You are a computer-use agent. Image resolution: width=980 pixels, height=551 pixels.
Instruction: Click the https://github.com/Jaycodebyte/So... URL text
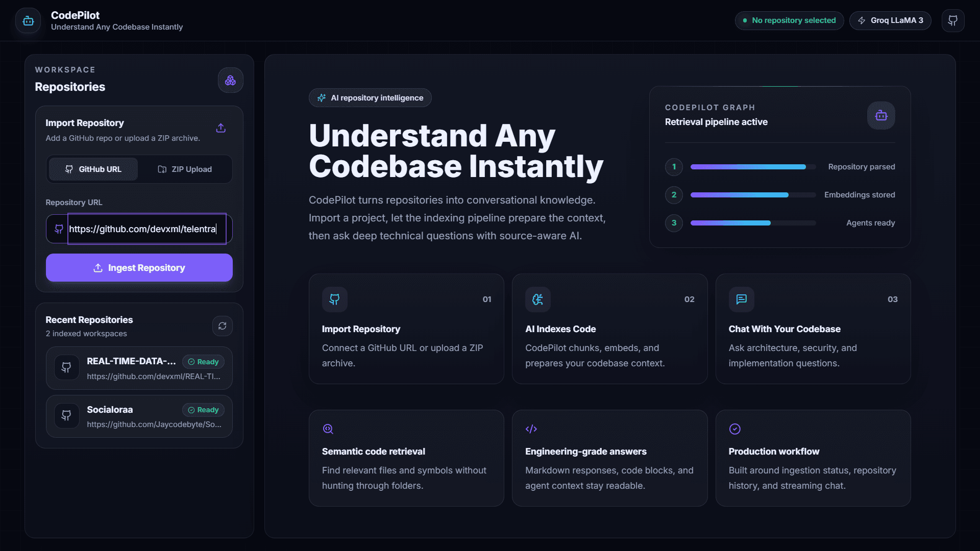pyautogui.click(x=154, y=424)
